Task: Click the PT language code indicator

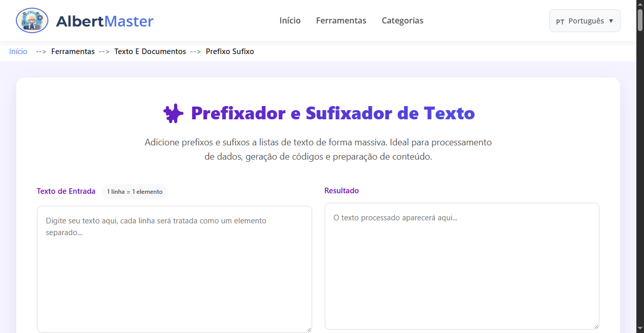Action: (x=560, y=21)
